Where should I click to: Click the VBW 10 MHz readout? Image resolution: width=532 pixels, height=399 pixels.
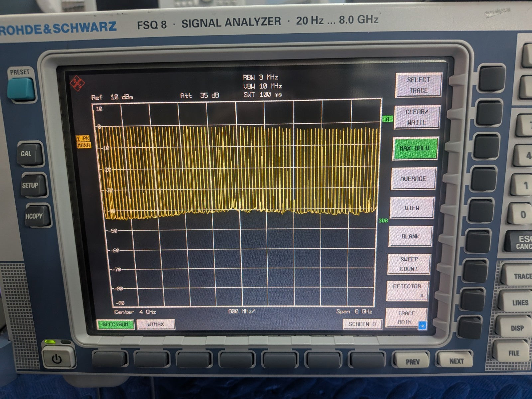262,86
